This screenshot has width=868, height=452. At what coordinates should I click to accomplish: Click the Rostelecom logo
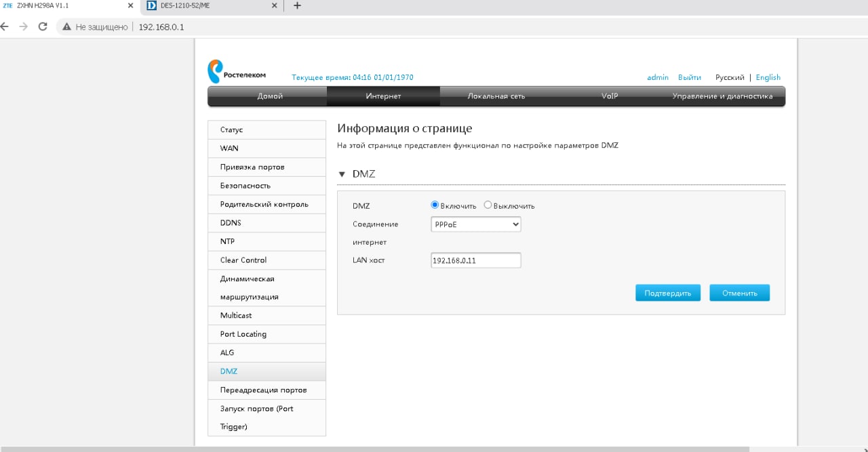point(237,72)
